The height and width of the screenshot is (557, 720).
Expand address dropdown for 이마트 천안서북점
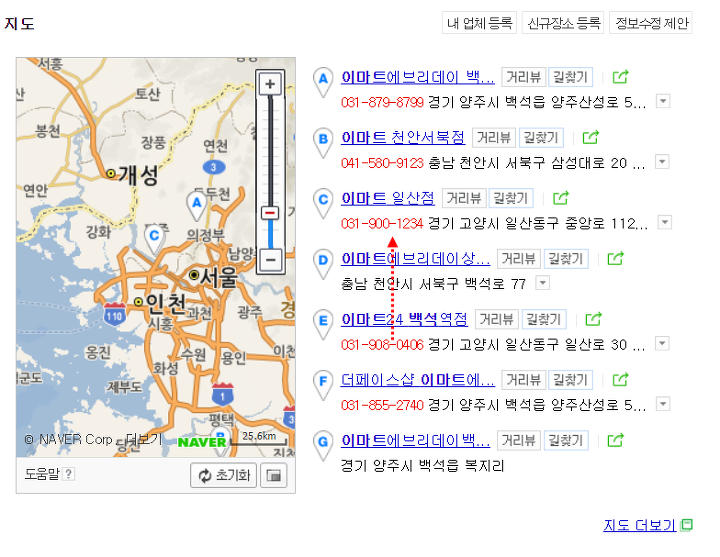point(662,162)
